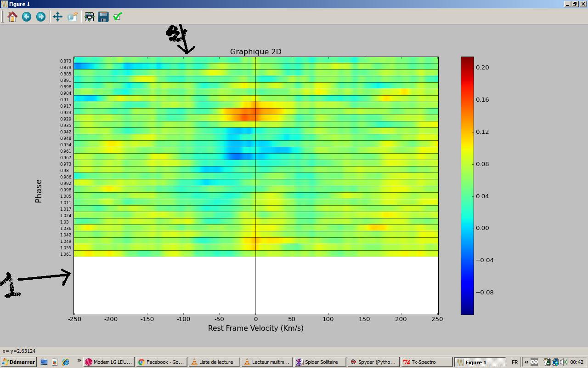Click the 0.998 phase tick label

(66, 190)
